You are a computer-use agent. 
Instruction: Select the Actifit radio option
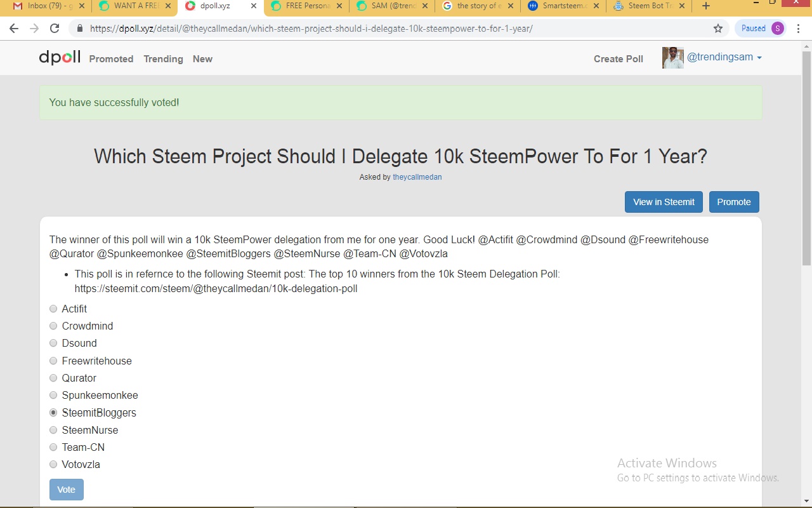[x=53, y=309]
